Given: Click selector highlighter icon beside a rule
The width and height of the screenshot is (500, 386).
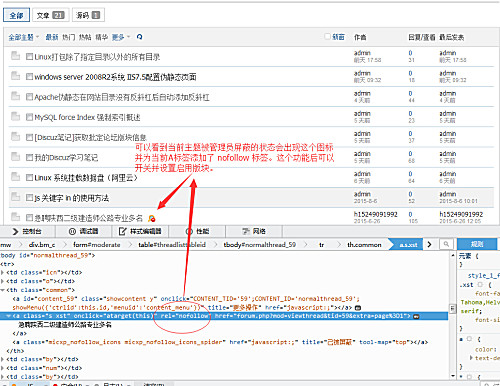Looking at the screenshot, I should 469,339.
